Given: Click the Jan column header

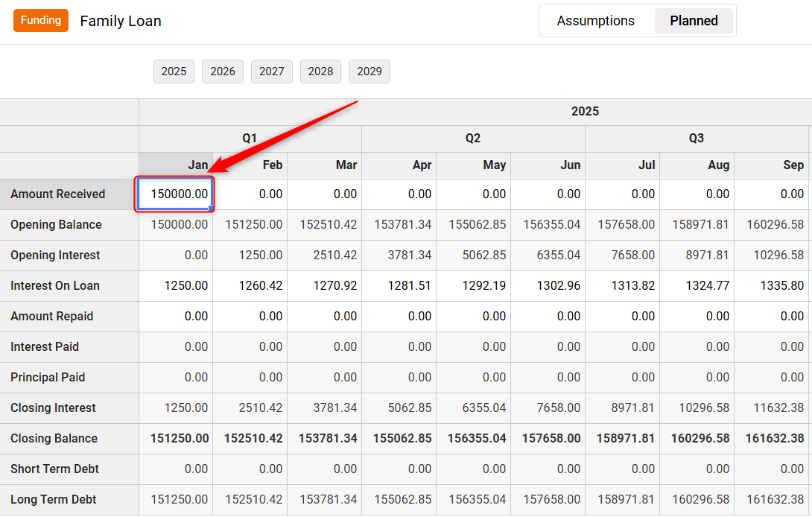Looking at the screenshot, I should [176, 165].
